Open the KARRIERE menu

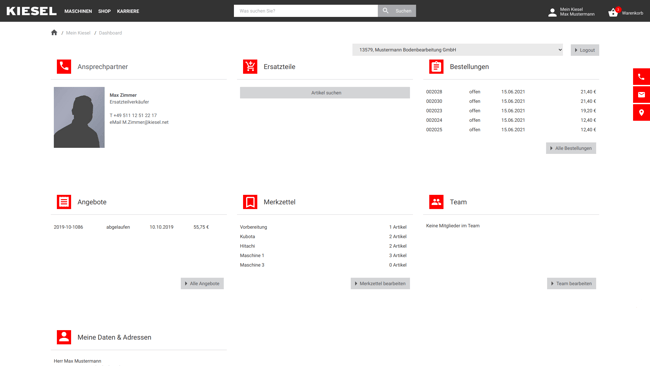pyautogui.click(x=128, y=11)
